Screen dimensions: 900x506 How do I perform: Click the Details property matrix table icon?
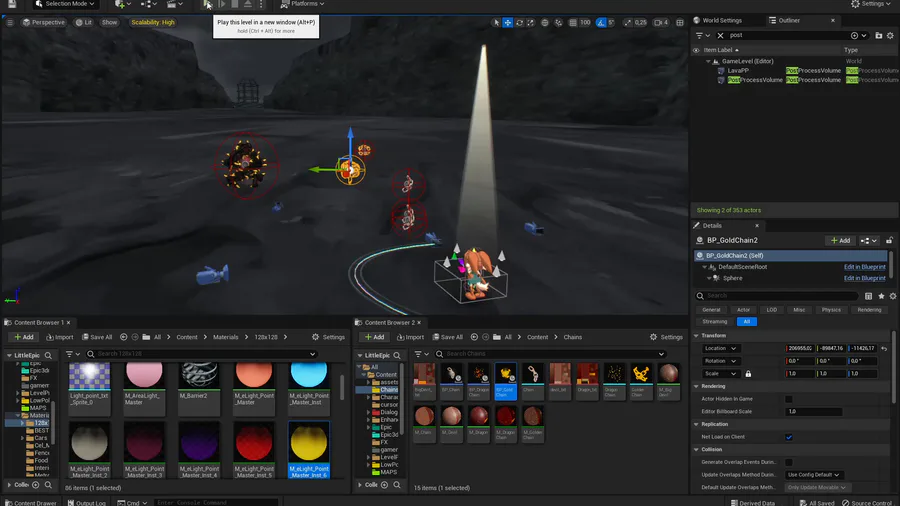pos(868,296)
